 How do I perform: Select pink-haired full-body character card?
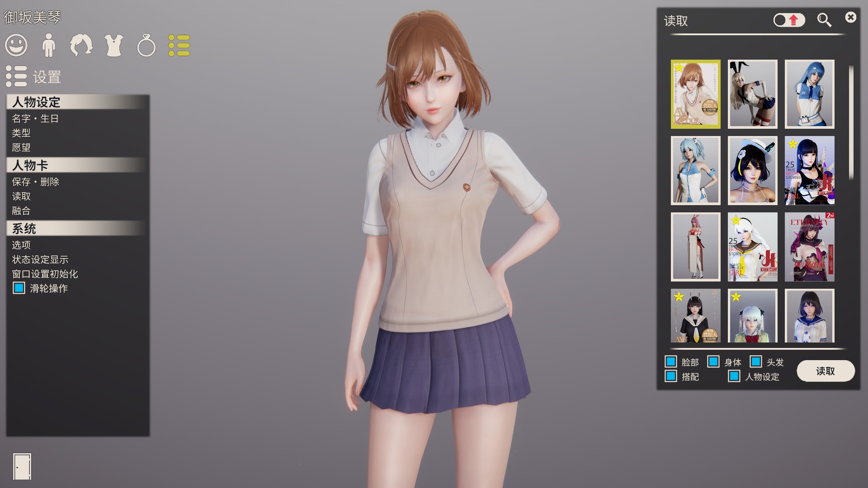(x=696, y=247)
